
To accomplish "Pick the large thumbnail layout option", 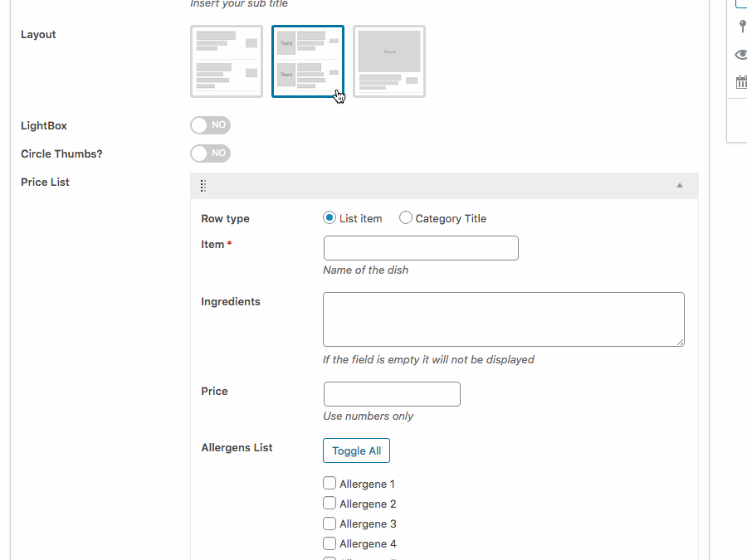I will point(389,61).
